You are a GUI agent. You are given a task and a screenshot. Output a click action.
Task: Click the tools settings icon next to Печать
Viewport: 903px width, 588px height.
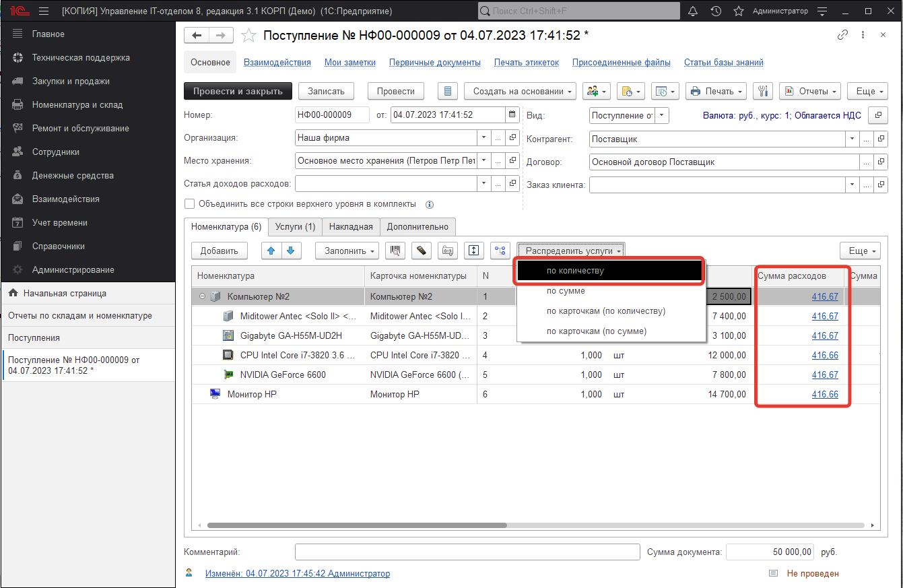763,91
